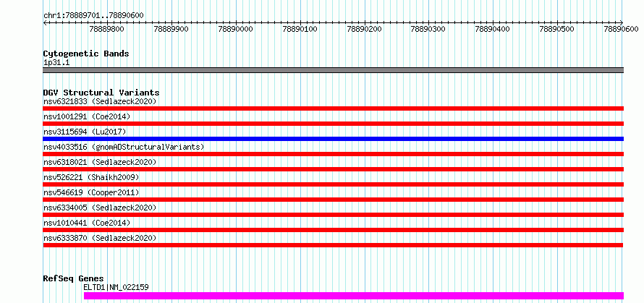Select the red bar under nsv1001291

(334, 124)
